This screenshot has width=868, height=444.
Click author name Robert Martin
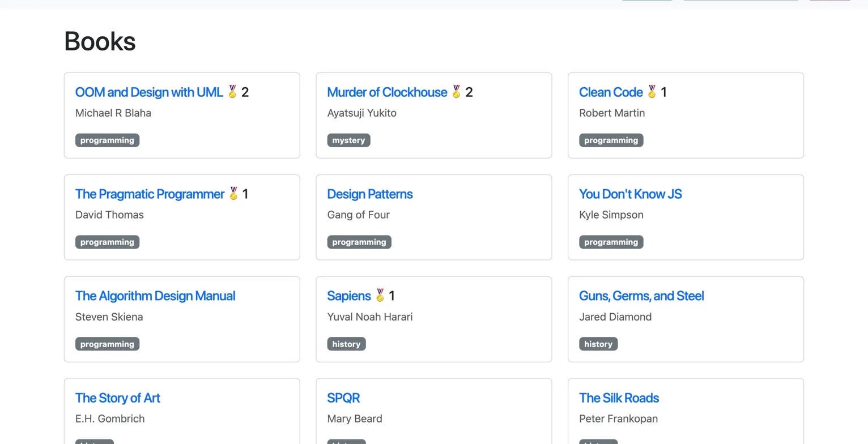[612, 113]
